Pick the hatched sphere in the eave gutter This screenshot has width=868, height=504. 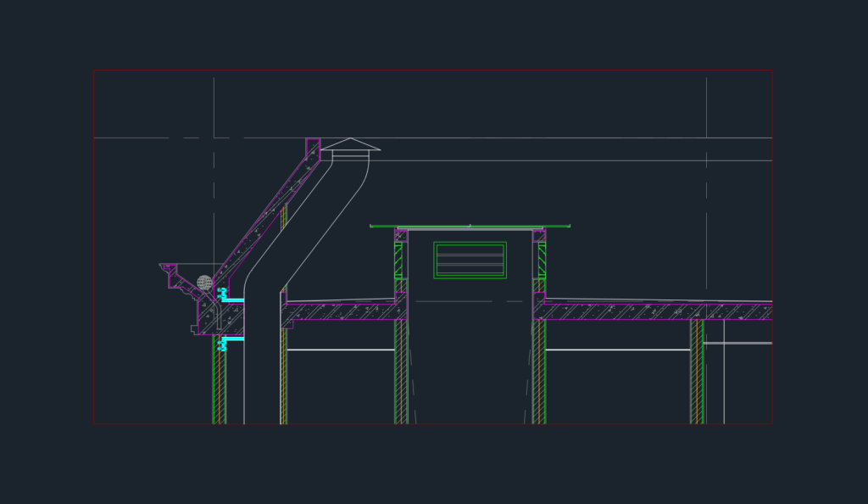coord(205,283)
